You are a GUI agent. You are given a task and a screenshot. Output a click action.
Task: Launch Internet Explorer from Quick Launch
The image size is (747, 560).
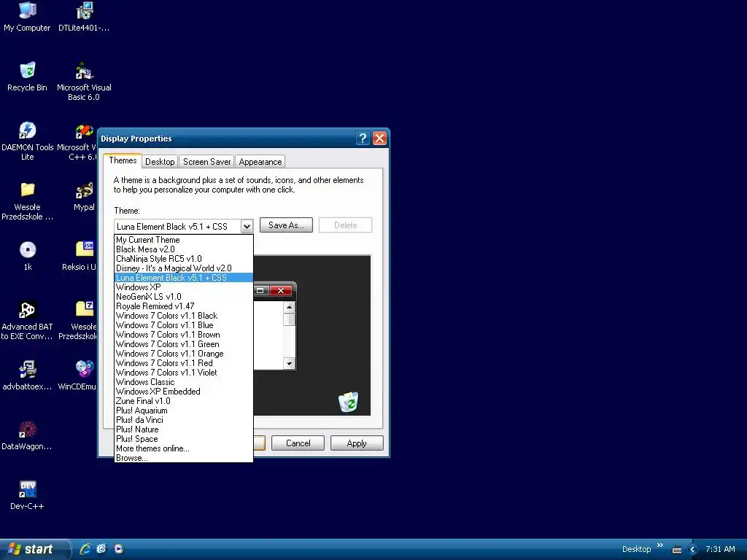[85, 549]
